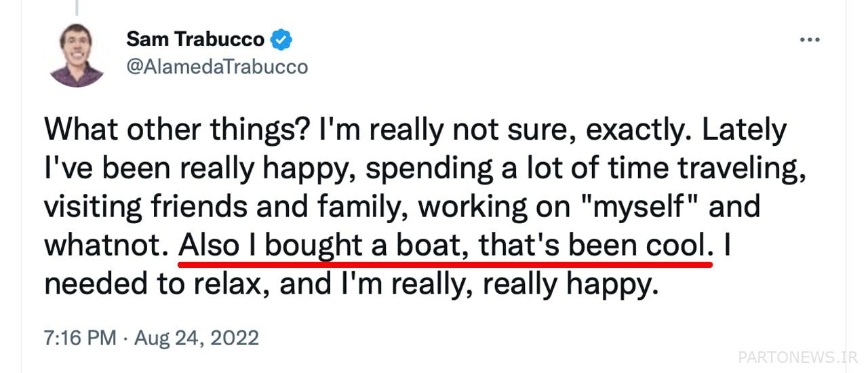Click the 7:16 PM timestamp
Screen dimensions: 868x373
pos(80,337)
